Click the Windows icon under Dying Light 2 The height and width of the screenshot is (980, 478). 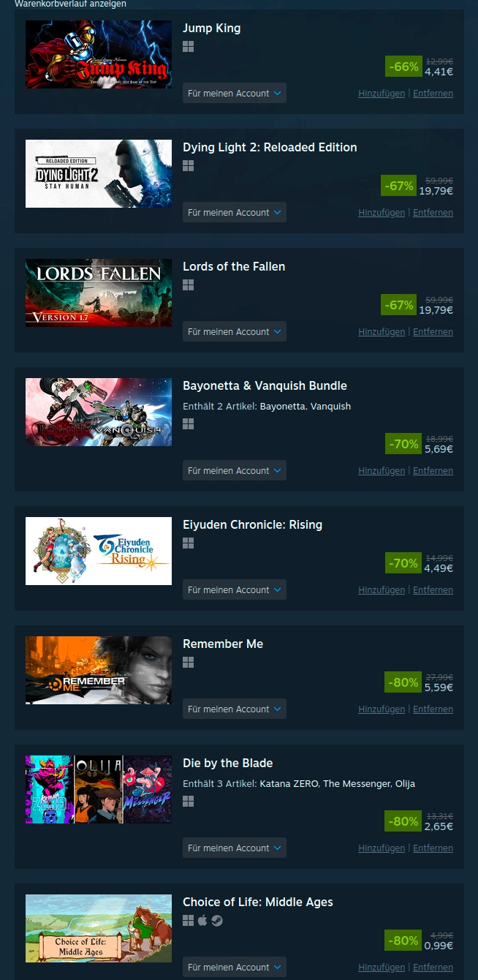188,166
